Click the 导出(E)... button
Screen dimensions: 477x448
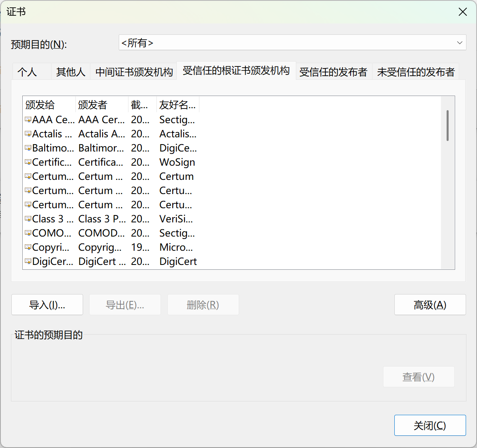(x=125, y=305)
